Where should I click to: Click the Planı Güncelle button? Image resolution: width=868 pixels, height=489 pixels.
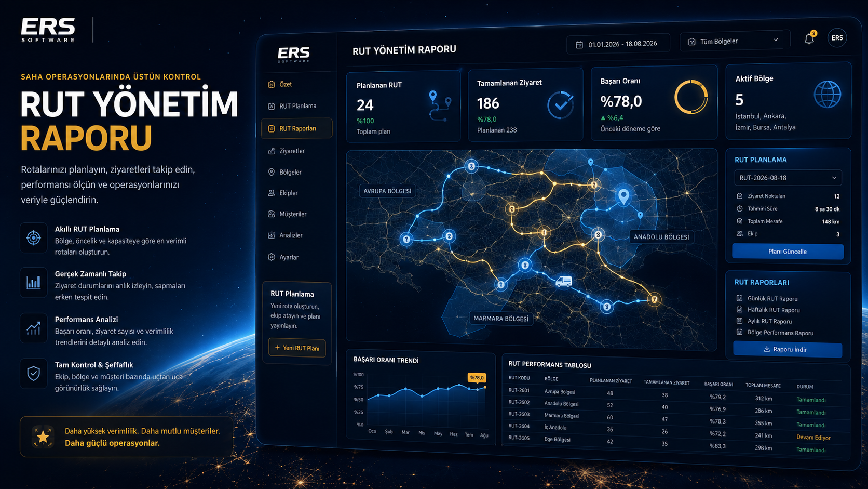coord(788,252)
